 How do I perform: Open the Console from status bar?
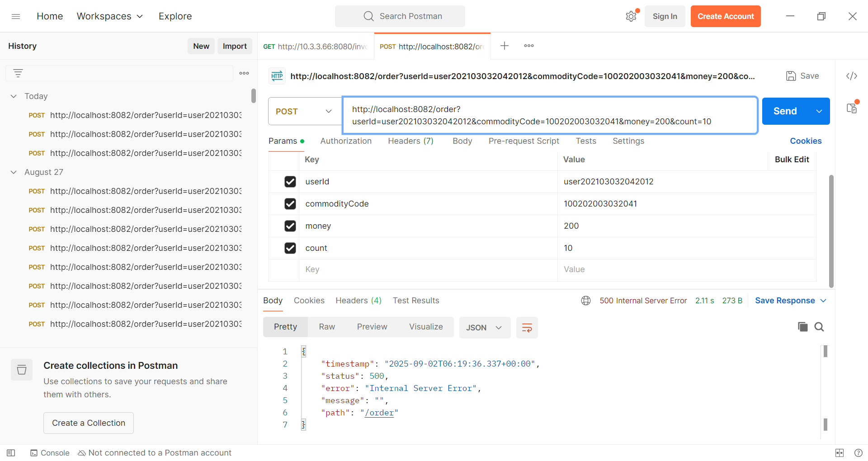(50, 453)
